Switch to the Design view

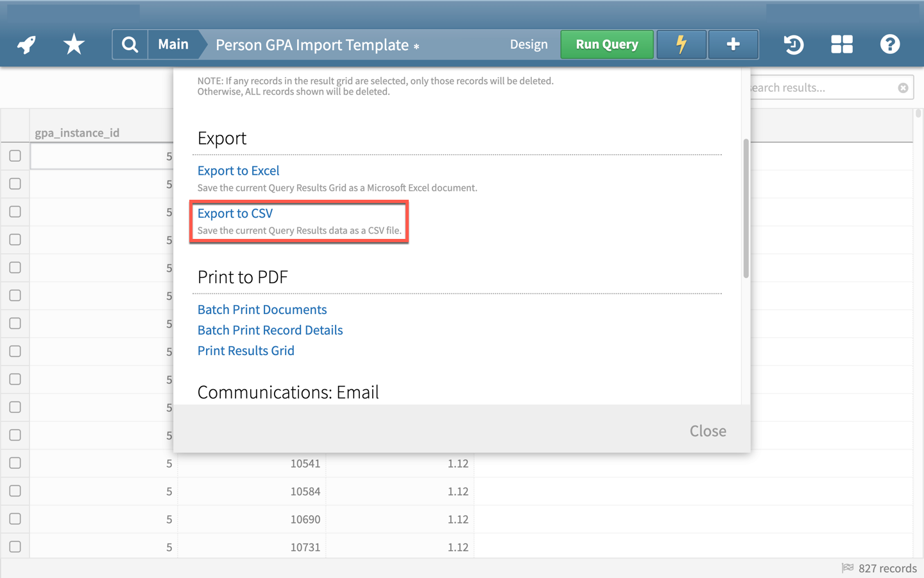[x=528, y=44]
